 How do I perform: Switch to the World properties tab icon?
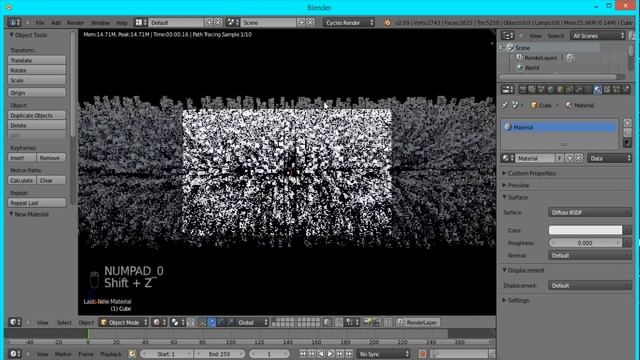(551, 89)
